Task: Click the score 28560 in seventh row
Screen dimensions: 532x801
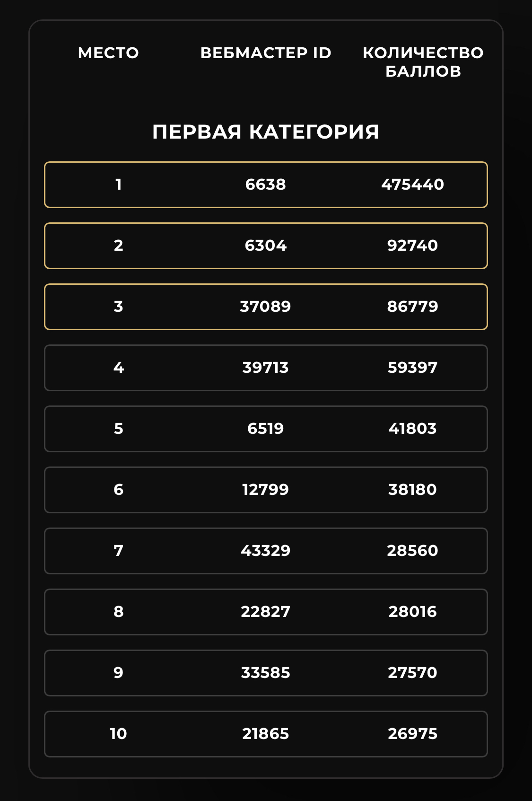Action: tap(412, 551)
